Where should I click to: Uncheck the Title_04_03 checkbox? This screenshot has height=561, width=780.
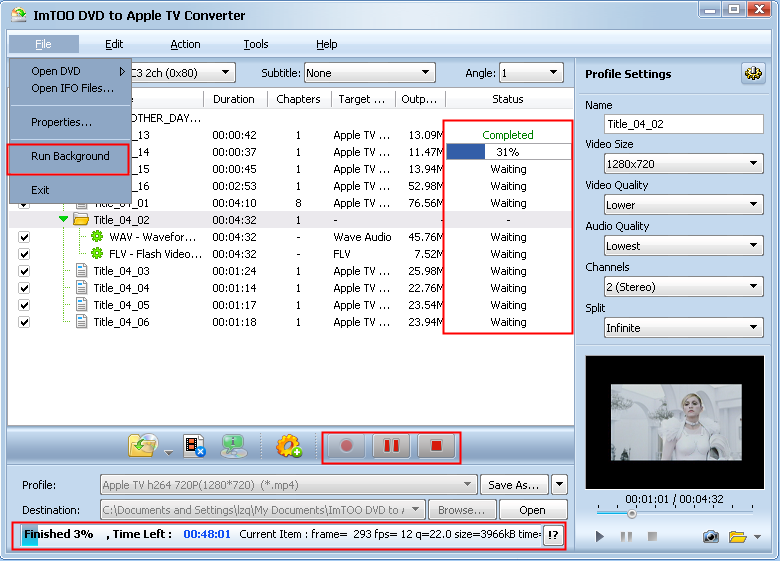click(x=24, y=271)
